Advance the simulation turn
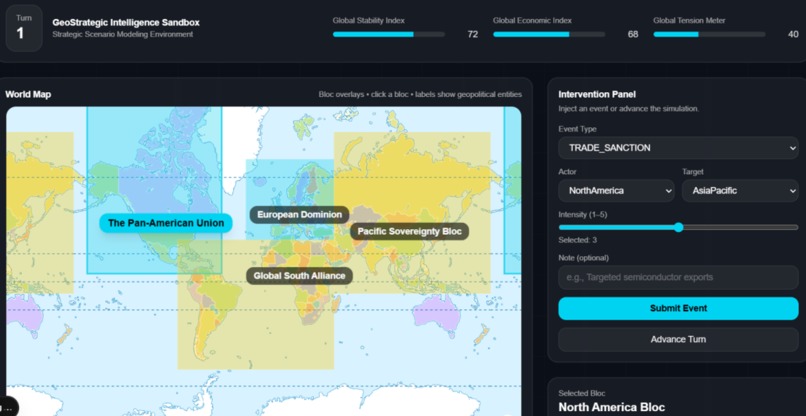This screenshot has height=416, width=806. 678,339
